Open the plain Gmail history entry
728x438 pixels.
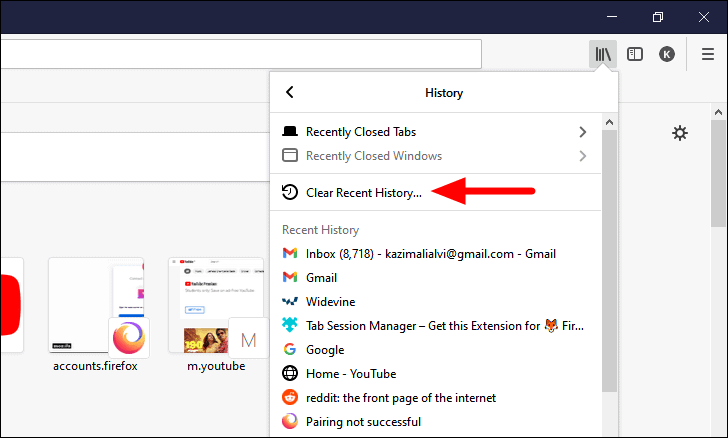pyautogui.click(x=435, y=278)
